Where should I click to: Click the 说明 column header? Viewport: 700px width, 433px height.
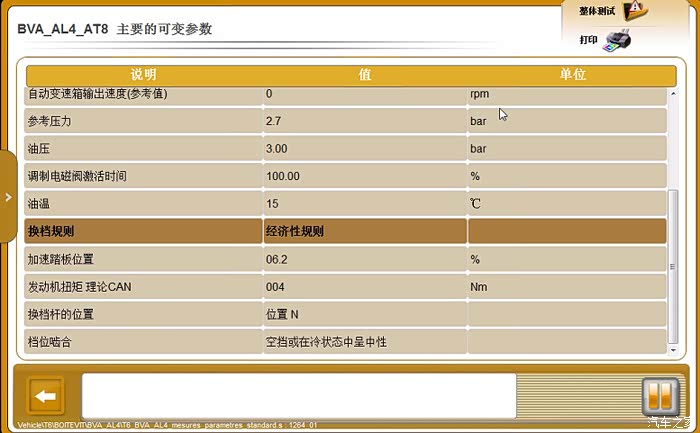[x=144, y=75]
